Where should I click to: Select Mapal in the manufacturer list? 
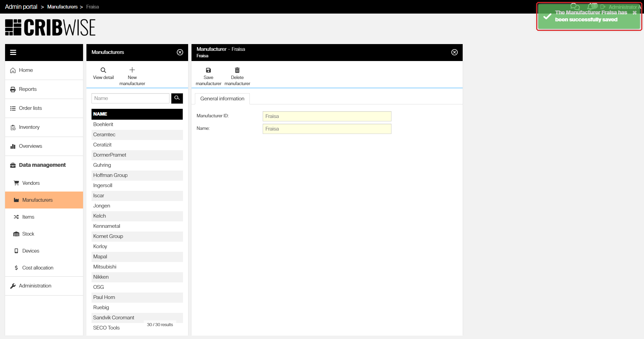(x=137, y=257)
